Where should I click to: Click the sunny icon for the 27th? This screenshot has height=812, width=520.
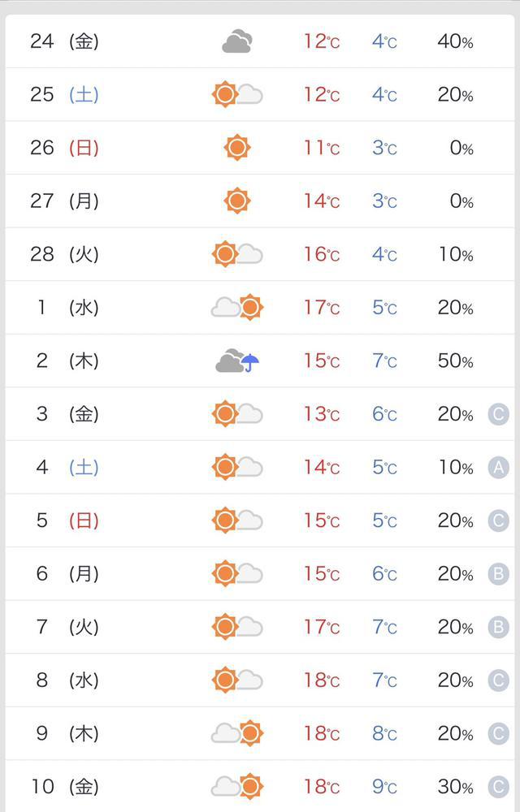click(x=237, y=201)
